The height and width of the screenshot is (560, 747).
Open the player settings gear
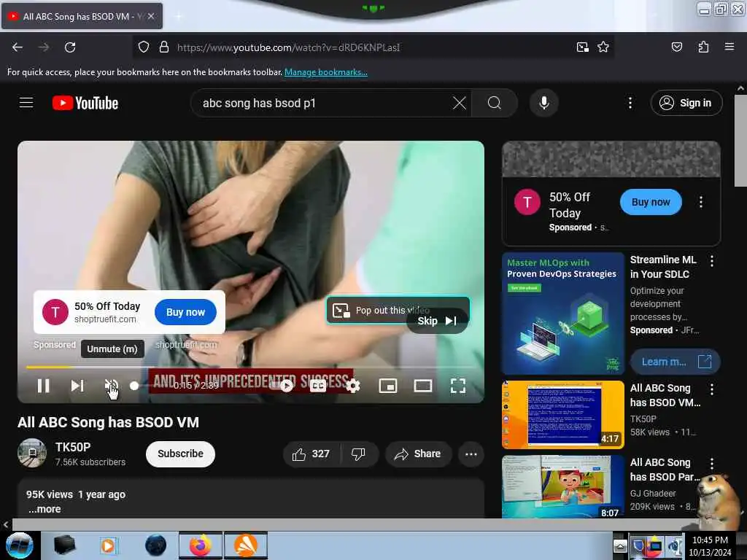point(352,386)
